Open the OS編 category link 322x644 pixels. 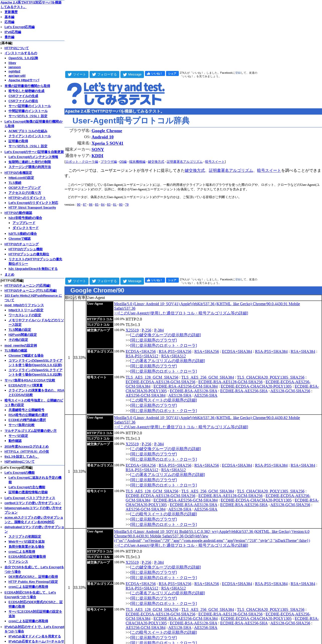123,162
